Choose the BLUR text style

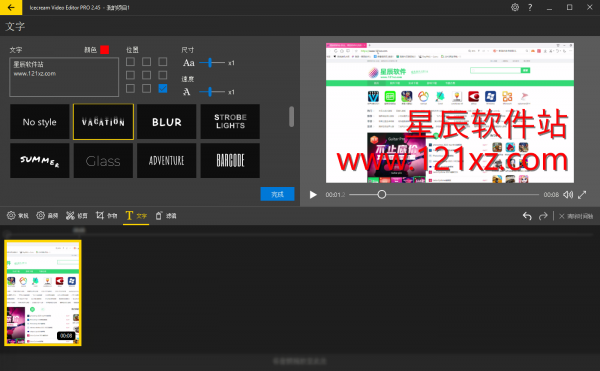pos(166,122)
